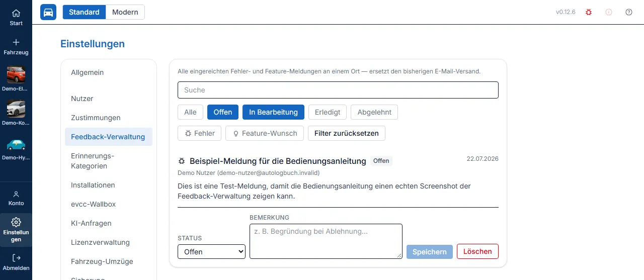
Task: Open Lizenzverwaltung settings section
Action: pos(109,242)
